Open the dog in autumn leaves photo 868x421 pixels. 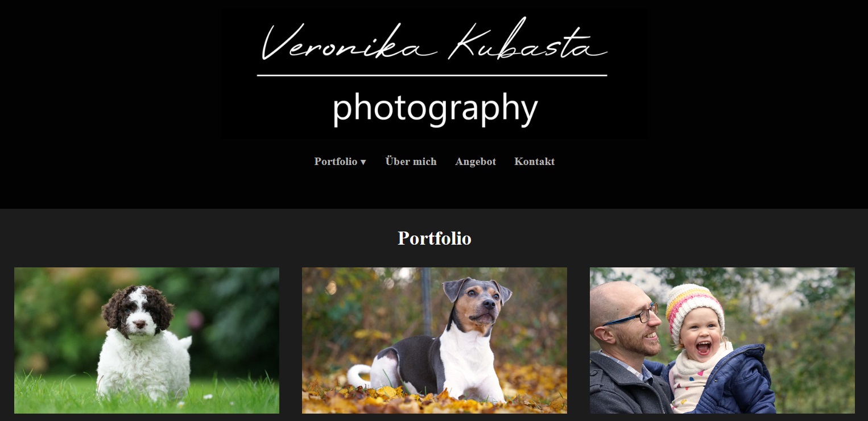click(x=435, y=340)
